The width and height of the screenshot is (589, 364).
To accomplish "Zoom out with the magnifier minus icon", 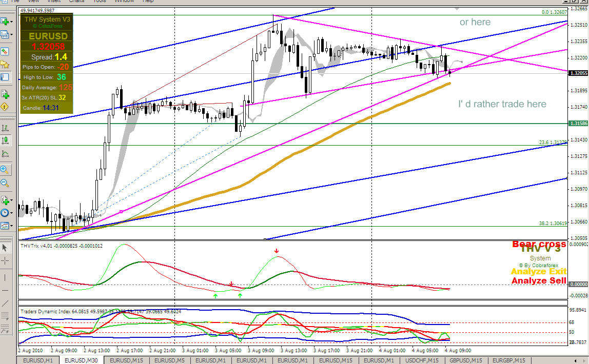I will click(5, 183).
